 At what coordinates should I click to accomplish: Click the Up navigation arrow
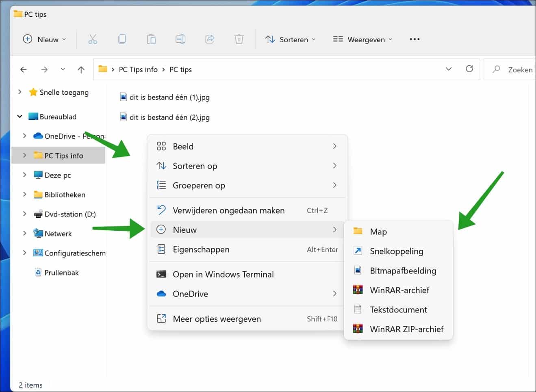click(x=81, y=69)
